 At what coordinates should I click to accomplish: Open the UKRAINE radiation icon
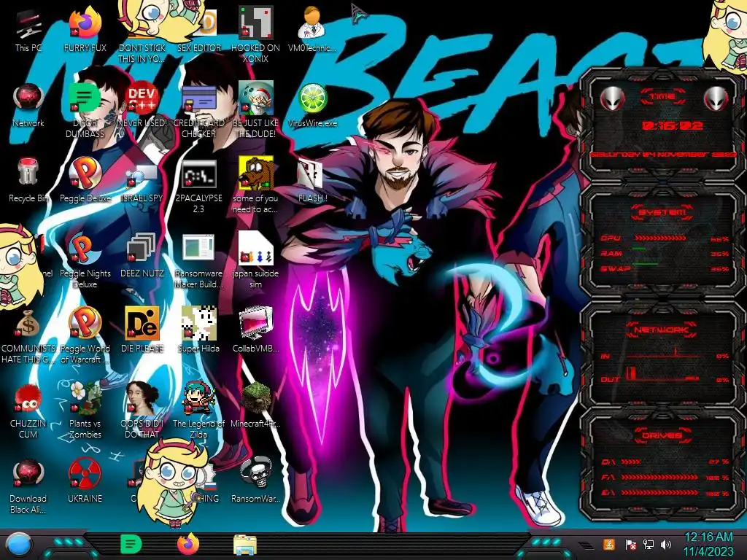pyautogui.click(x=85, y=481)
